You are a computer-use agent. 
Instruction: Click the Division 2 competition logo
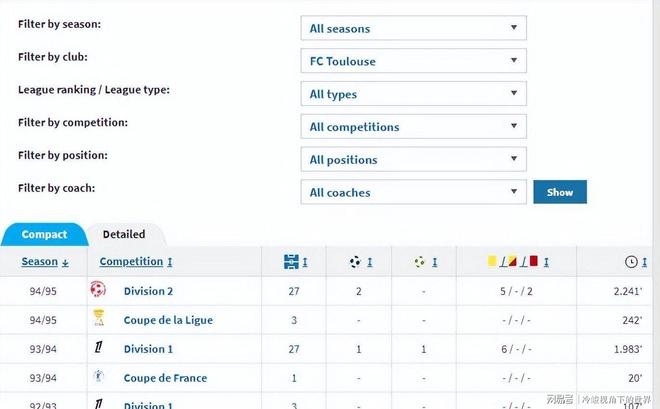98,290
